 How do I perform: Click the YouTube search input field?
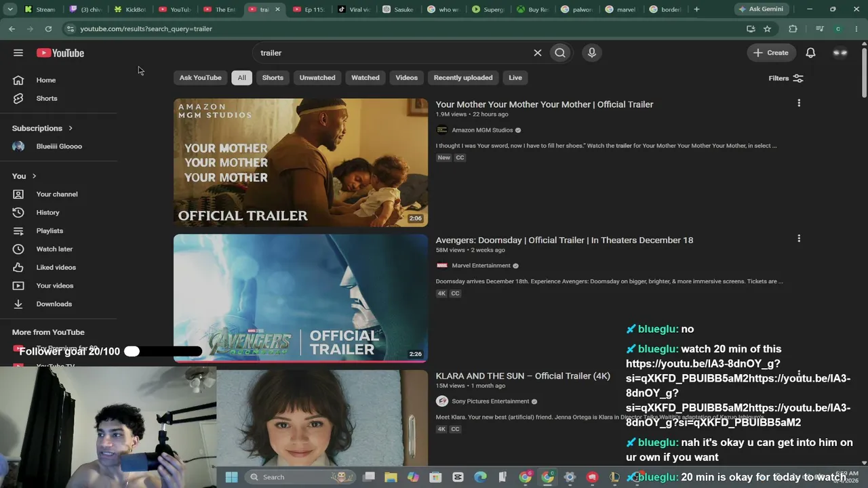click(393, 53)
